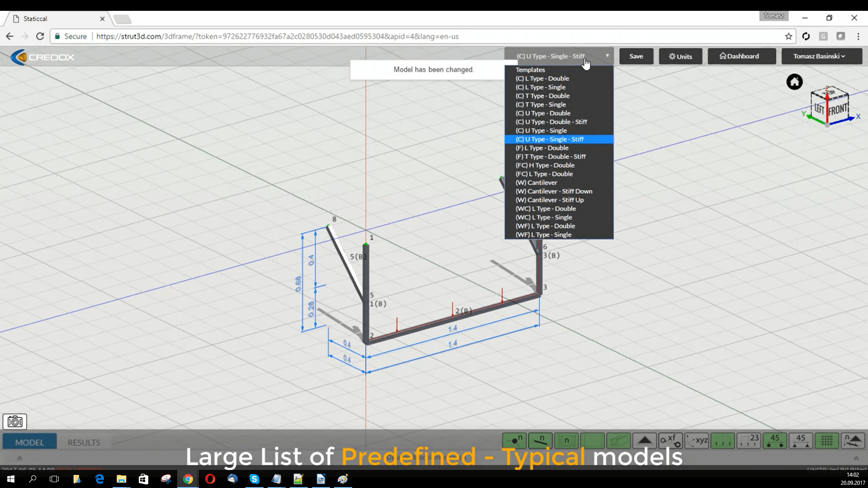Click the supports triangle icon
This screenshot has width=868, height=488.
645,440
